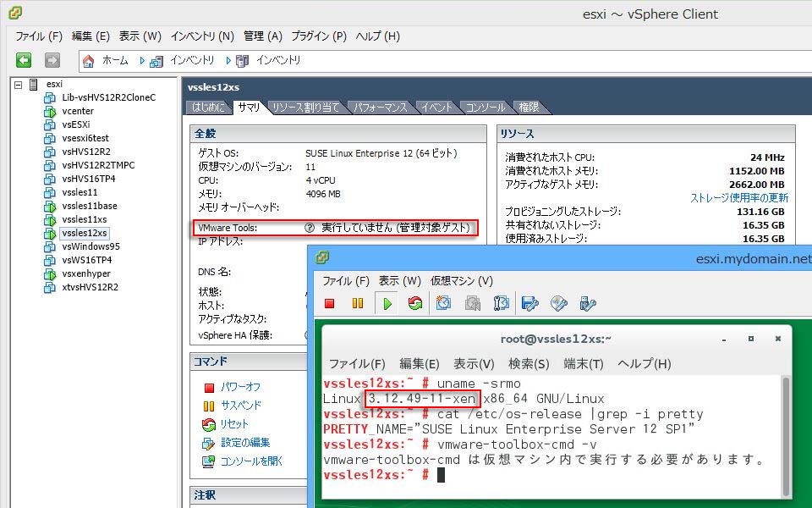
Task: Open terminal 検索(S) menu
Action: [529, 364]
